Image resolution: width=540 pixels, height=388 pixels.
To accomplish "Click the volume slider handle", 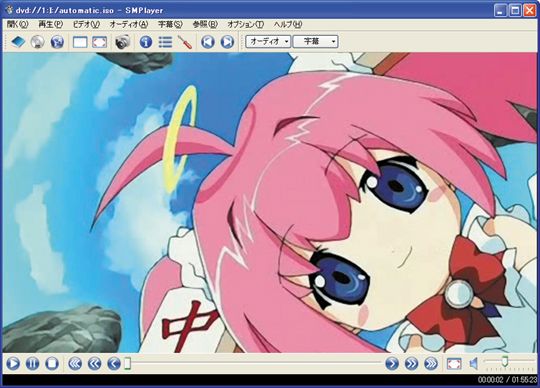I will click(505, 361).
